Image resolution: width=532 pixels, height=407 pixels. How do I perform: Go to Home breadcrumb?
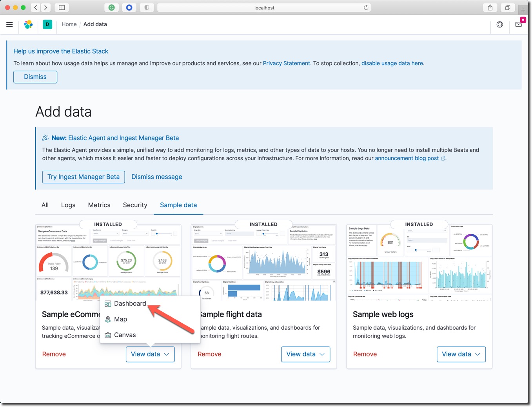69,24
